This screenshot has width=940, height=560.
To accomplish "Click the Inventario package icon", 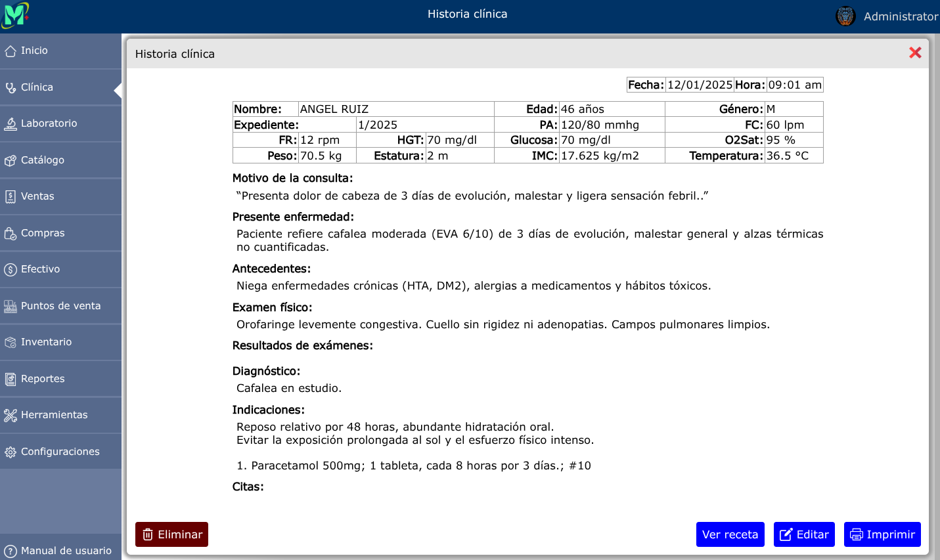I will (11, 343).
